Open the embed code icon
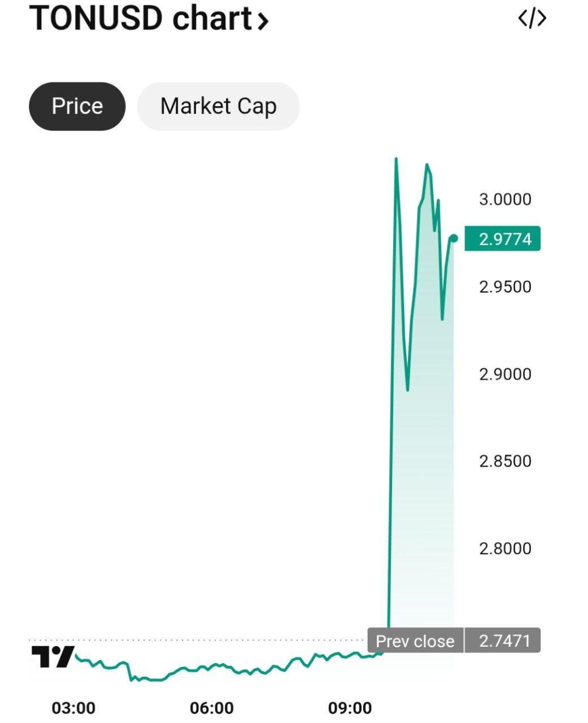Viewport: 588px width, 723px height. [532, 19]
